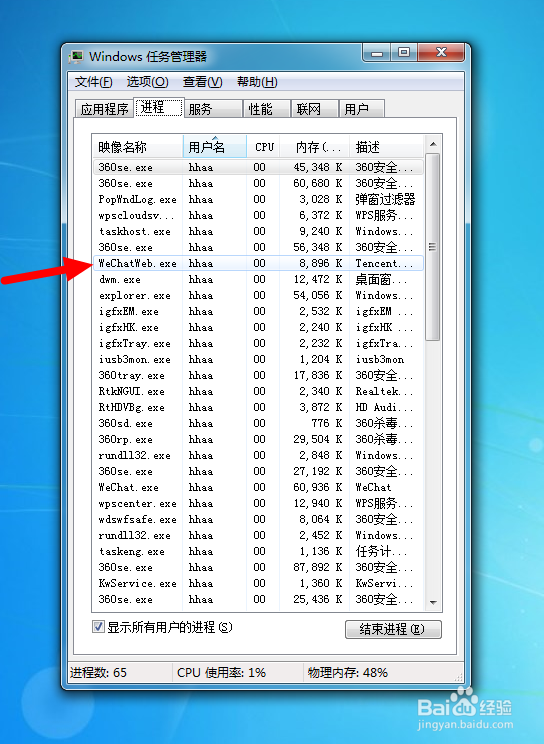Image resolution: width=544 pixels, height=744 pixels.
Task: Select the taskhost.exe process
Action: (x=259, y=232)
